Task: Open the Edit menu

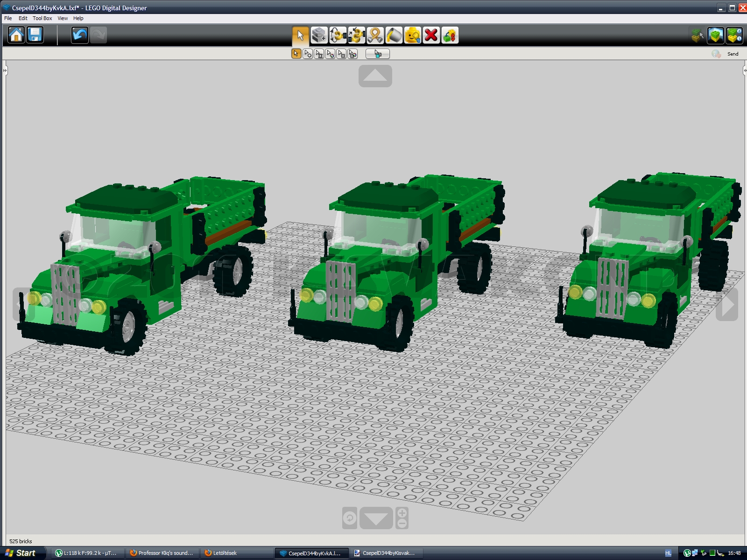Action: click(x=23, y=18)
